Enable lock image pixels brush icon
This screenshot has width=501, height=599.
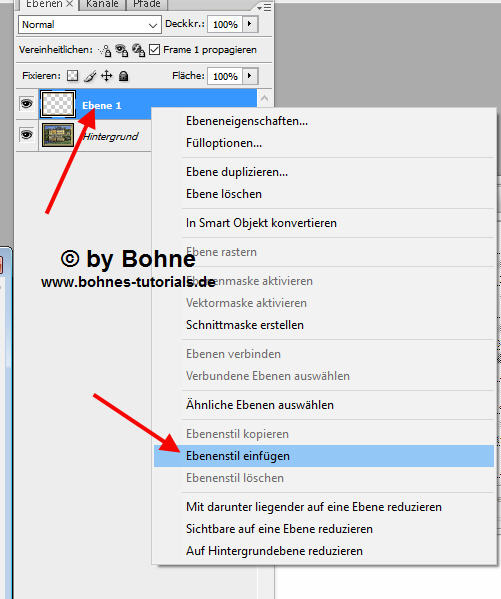[90, 76]
